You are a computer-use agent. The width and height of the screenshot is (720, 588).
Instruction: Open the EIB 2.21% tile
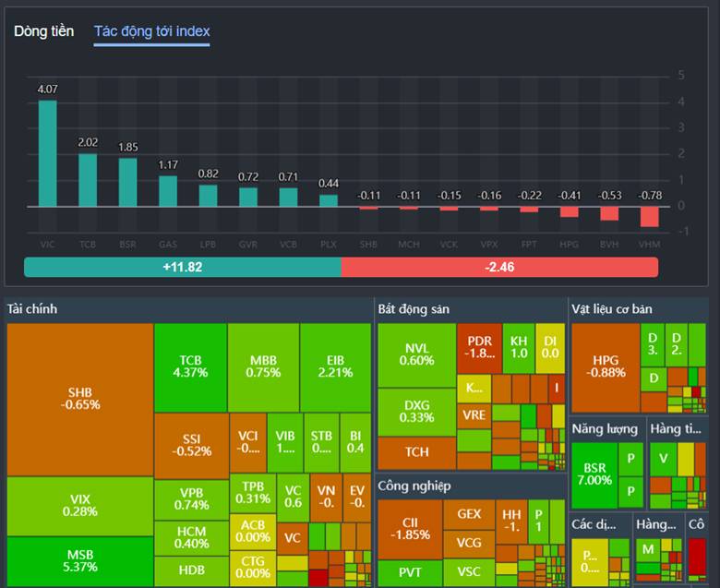(334, 366)
